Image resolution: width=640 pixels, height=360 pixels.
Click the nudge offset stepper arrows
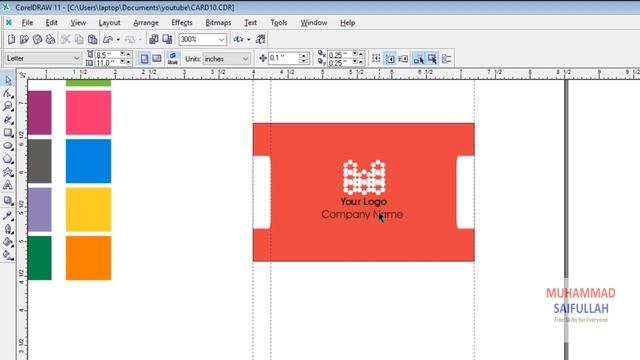pos(303,58)
